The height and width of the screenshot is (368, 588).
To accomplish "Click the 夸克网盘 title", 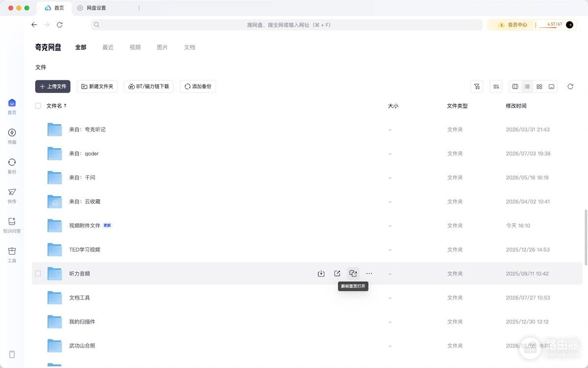I will (48, 47).
